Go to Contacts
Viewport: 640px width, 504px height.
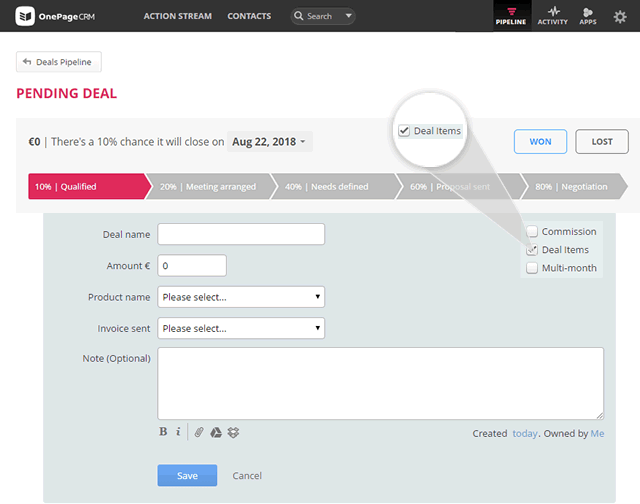[249, 16]
